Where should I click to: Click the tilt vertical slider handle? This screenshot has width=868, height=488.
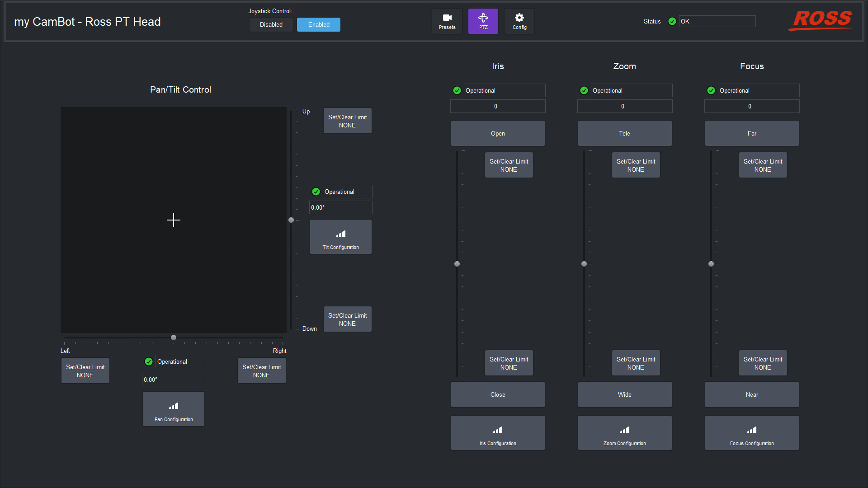(x=291, y=220)
